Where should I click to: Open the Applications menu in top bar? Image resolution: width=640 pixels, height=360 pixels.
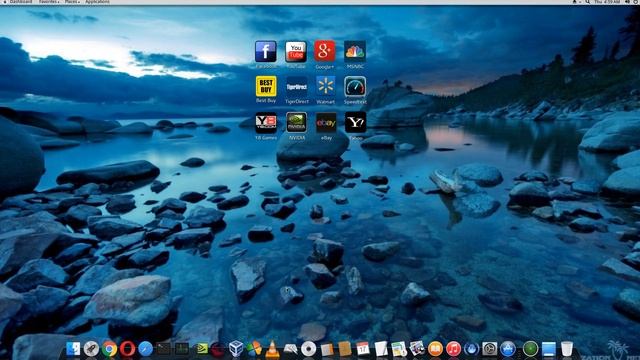click(97, 2)
